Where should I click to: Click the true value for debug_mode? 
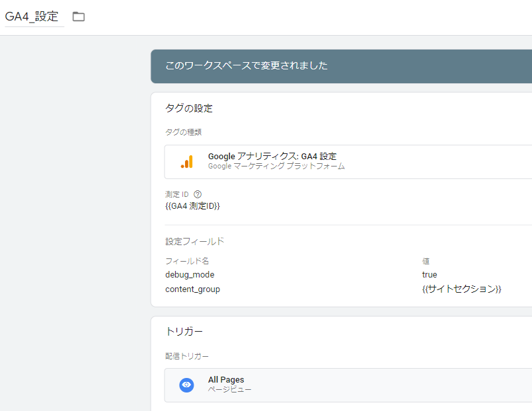[x=429, y=274]
